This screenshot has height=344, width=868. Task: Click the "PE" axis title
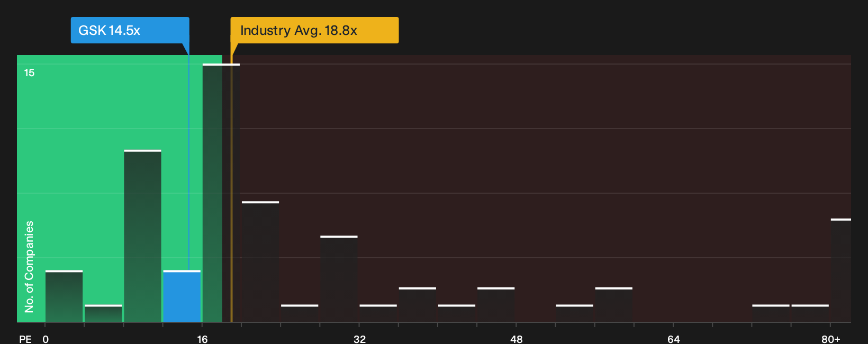(x=25, y=339)
